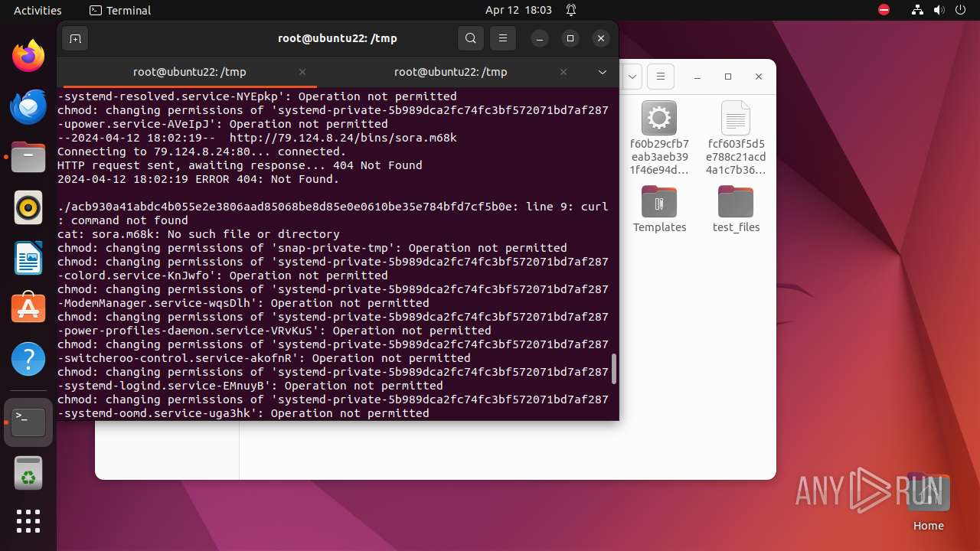
Task: Switch to the first root@ubuntu22 terminal tab
Action: pos(189,72)
